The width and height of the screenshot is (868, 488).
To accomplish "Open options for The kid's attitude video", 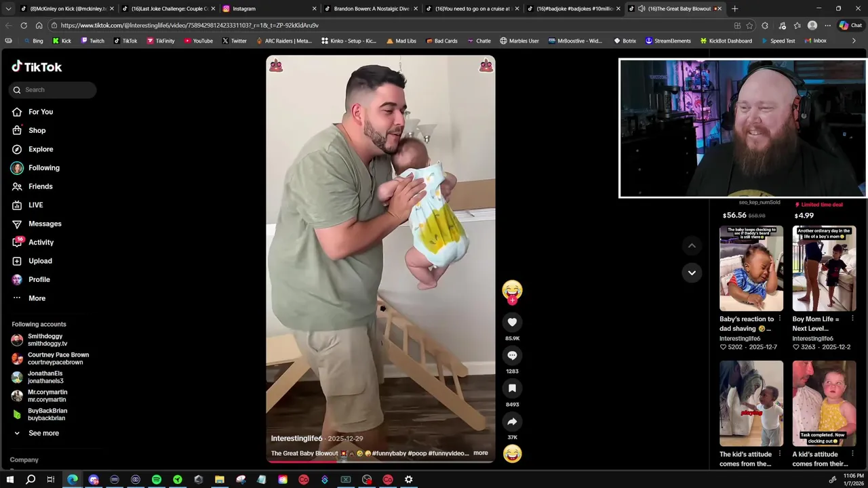I will pyautogui.click(x=780, y=454).
